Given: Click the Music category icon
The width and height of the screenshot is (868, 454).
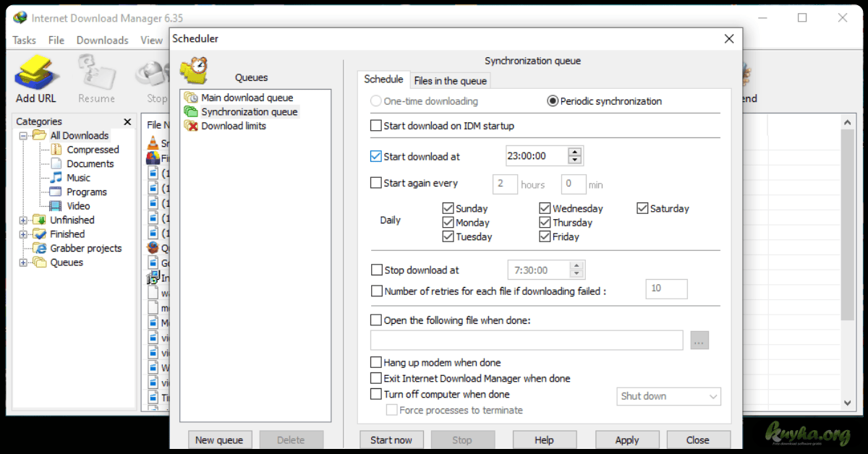Looking at the screenshot, I should tap(56, 178).
